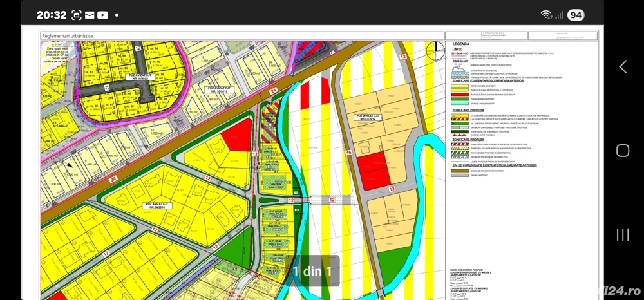This screenshot has width=644, height=300.
Task: Tap the mobile signal strength icon
Action: (559, 14)
